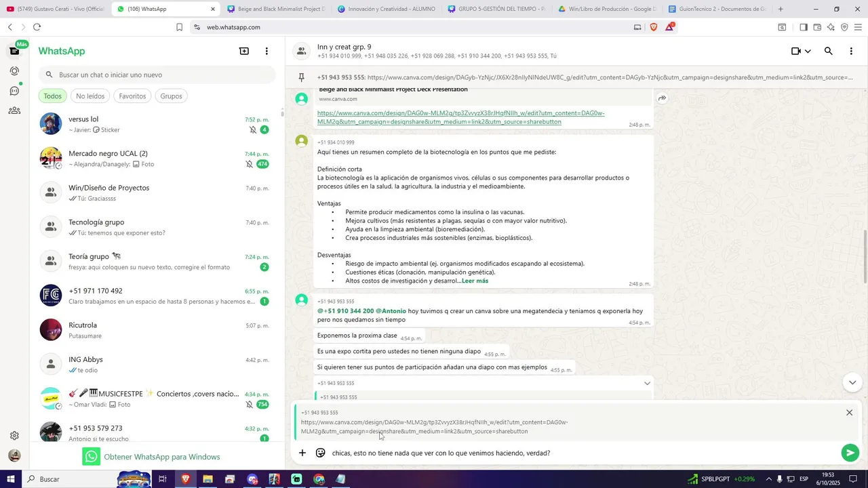Open Canva DAG0w-MLM2g link in message

click(460, 117)
